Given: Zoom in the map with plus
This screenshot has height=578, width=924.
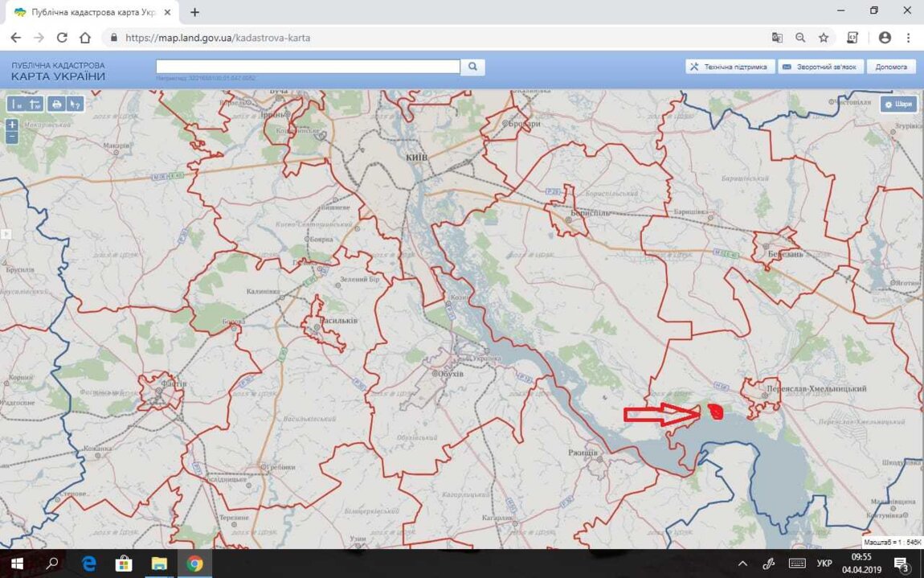Looking at the screenshot, I should 11,125.
